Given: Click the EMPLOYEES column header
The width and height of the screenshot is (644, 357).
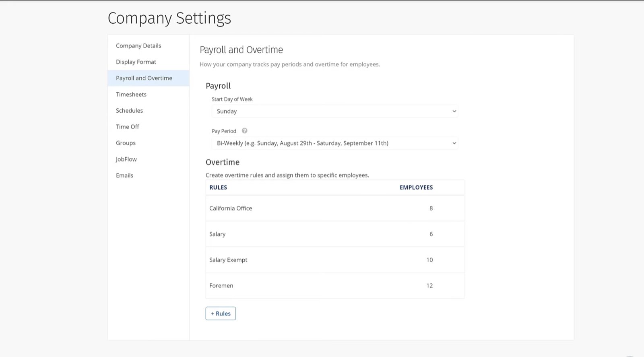Looking at the screenshot, I should (416, 187).
